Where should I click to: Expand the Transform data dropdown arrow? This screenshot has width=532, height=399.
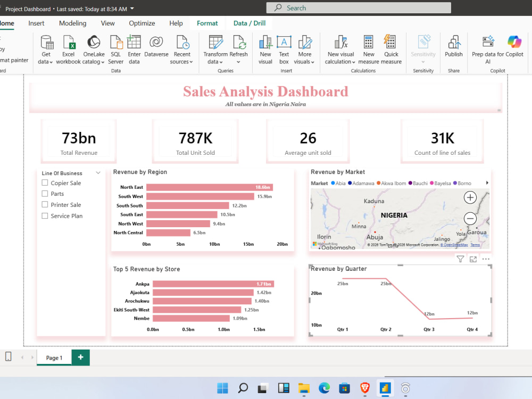(221, 62)
